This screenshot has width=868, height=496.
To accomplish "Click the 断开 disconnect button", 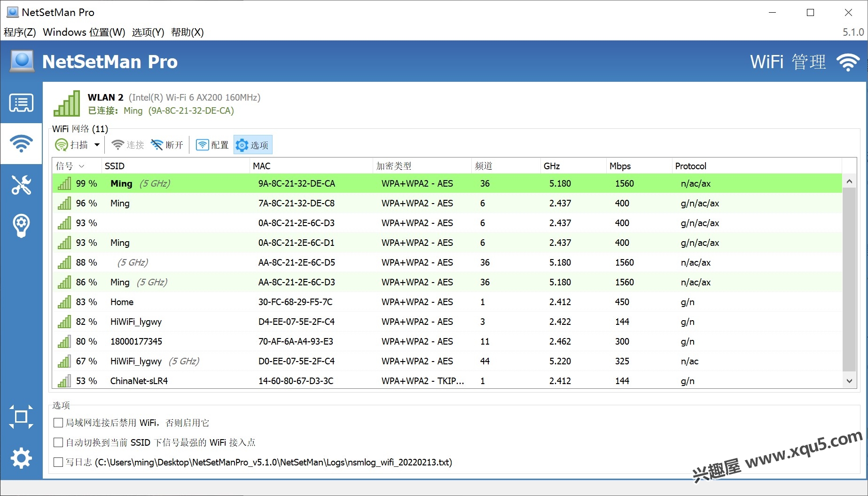I will coord(167,145).
